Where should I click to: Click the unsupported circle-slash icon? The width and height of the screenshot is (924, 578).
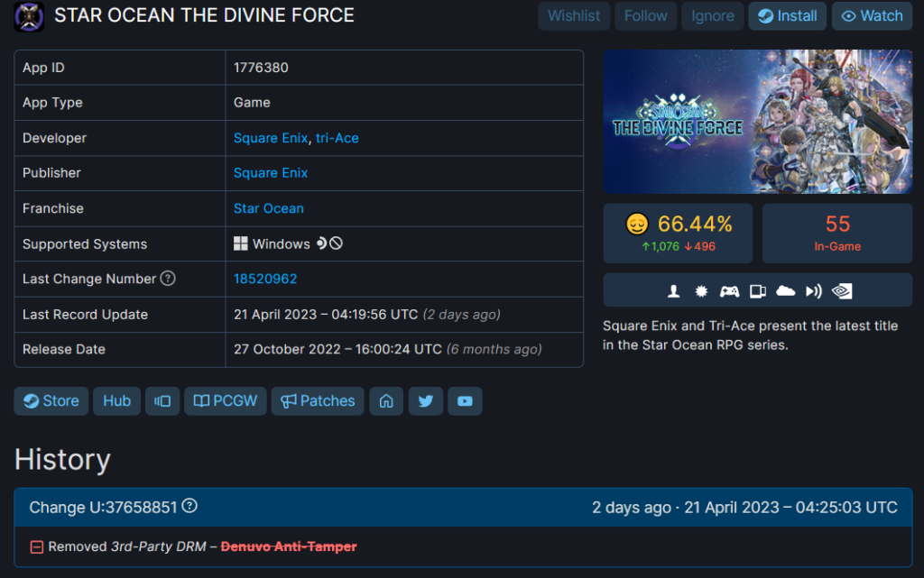pos(336,243)
